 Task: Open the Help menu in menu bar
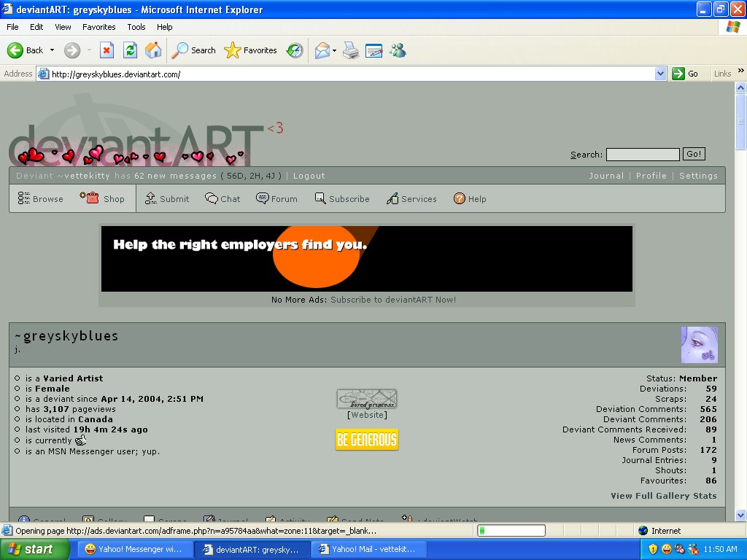tap(164, 27)
